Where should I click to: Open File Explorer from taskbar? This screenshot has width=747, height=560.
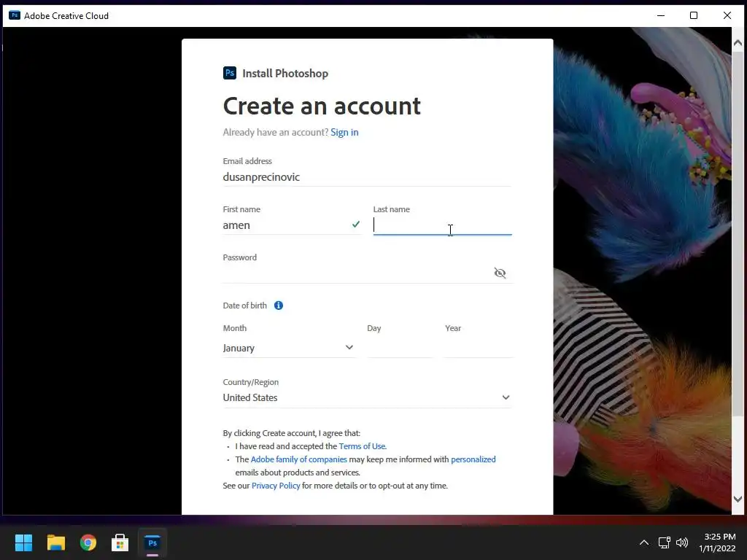point(55,542)
